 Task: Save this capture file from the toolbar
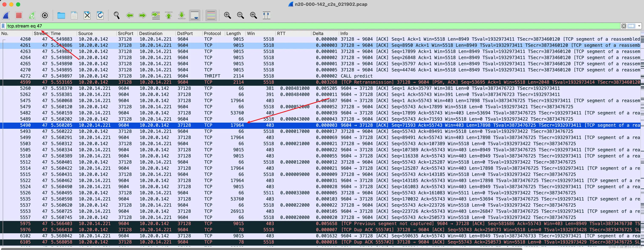pyautogui.click(x=74, y=16)
